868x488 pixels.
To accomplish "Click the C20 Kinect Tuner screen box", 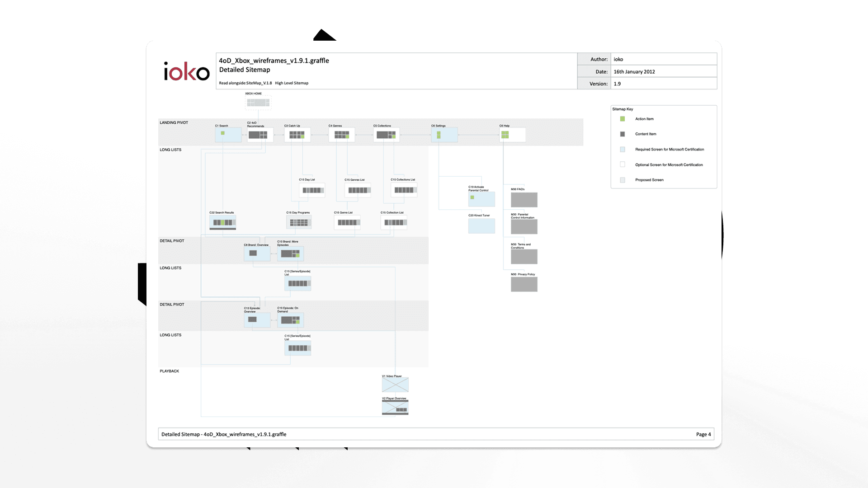I will (x=481, y=225).
